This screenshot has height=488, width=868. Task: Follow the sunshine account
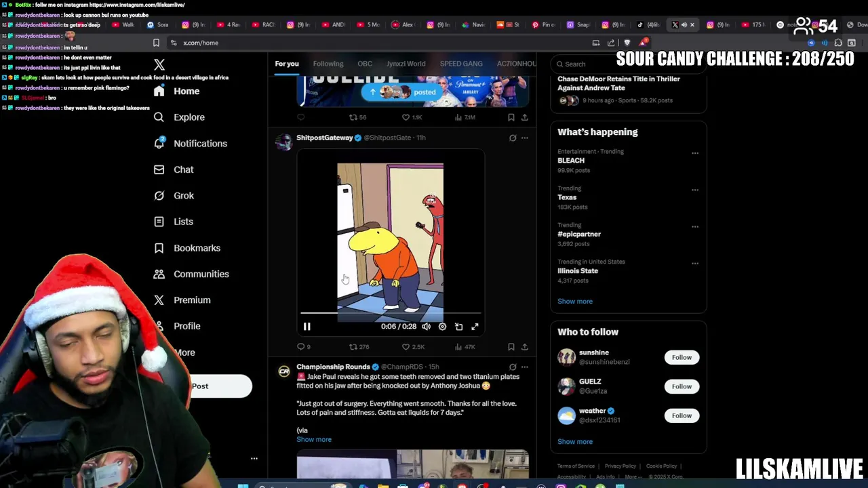coord(682,357)
